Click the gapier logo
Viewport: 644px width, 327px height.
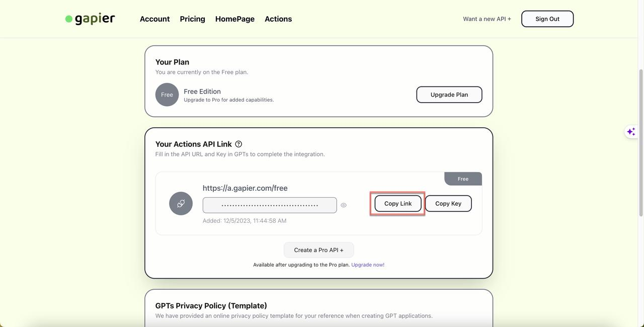pyautogui.click(x=90, y=19)
